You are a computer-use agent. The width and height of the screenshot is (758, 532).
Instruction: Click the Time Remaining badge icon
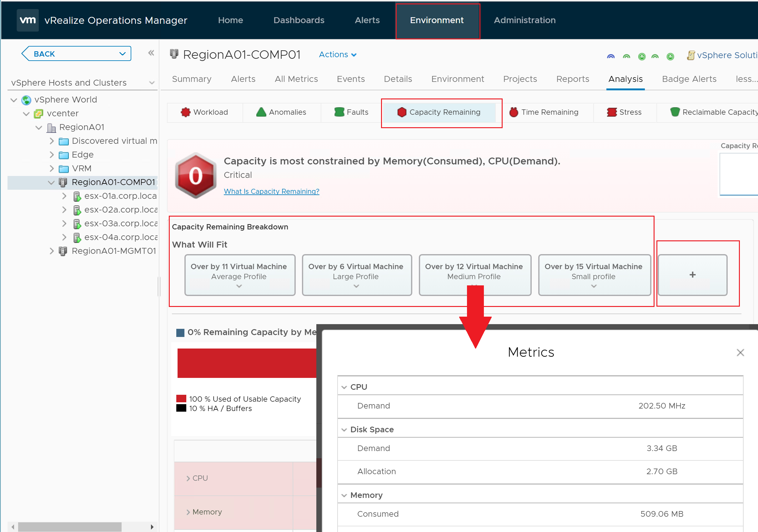pyautogui.click(x=514, y=112)
